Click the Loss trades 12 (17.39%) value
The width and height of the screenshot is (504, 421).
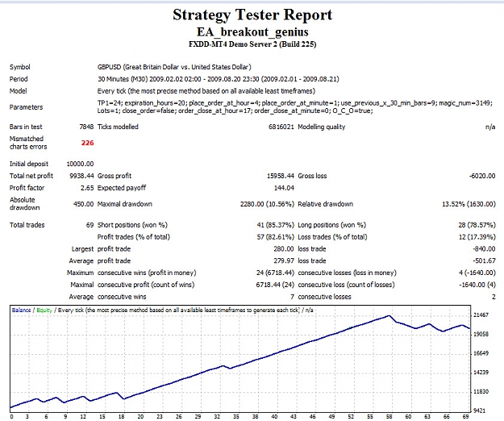477,237
